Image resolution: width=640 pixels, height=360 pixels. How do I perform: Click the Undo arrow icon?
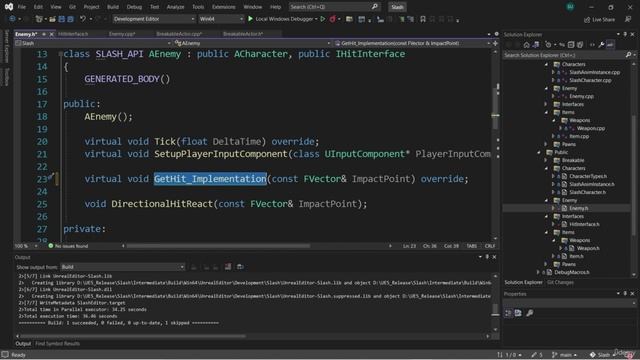pos(83,19)
